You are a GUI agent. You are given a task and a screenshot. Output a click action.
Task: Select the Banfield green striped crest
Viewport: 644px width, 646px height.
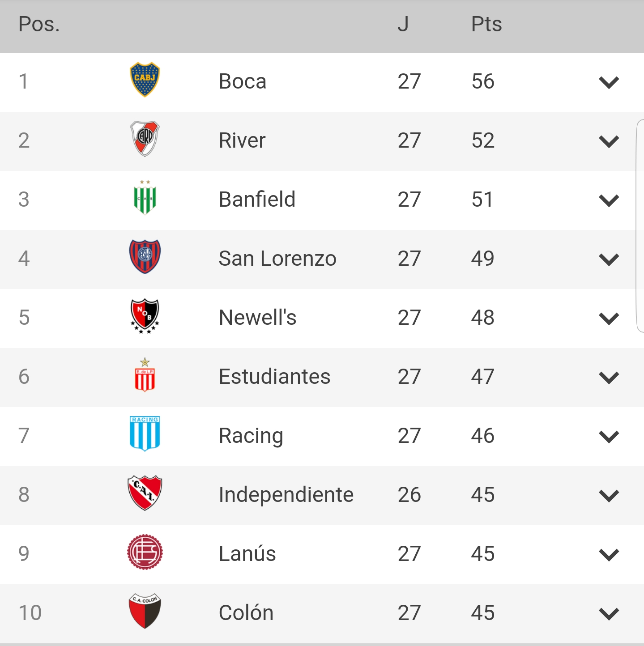click(145, 198)
